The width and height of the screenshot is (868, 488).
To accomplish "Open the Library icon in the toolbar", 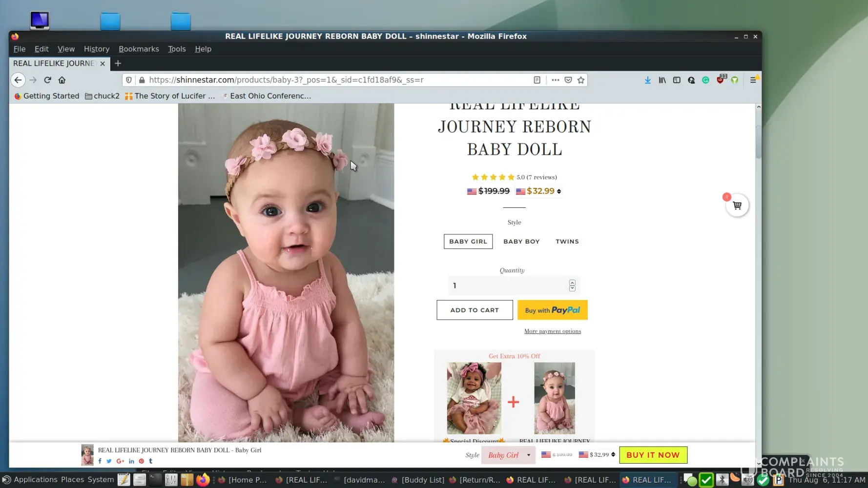I will pyautogui.click(x=662, y=80).
